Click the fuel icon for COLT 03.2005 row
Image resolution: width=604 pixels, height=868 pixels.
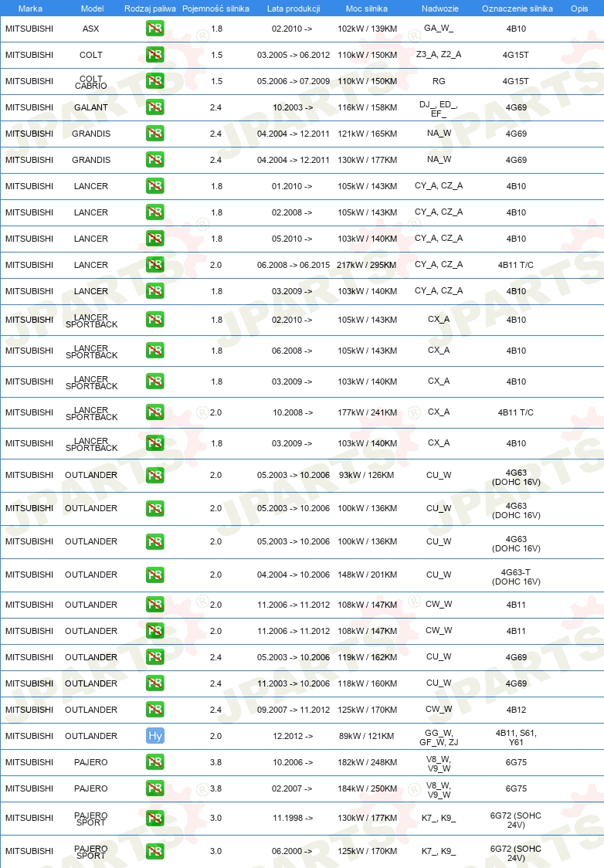click(x=155, y=54)
